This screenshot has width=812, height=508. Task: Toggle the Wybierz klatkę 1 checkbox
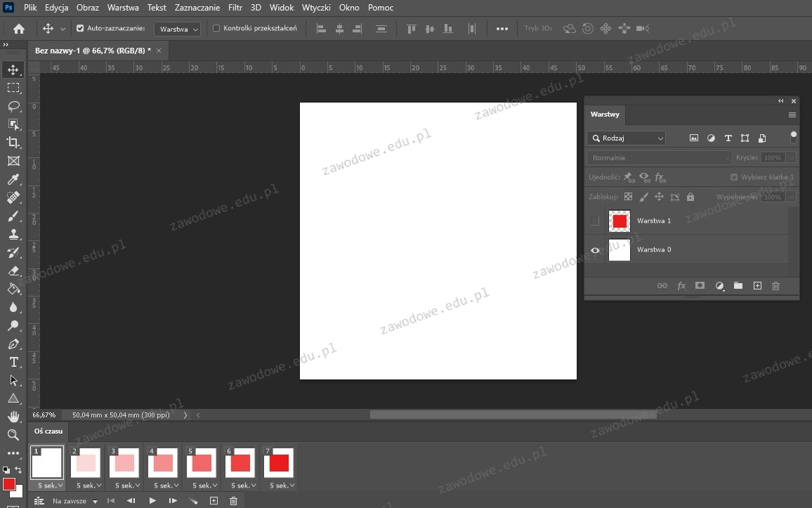coord(734,177)
